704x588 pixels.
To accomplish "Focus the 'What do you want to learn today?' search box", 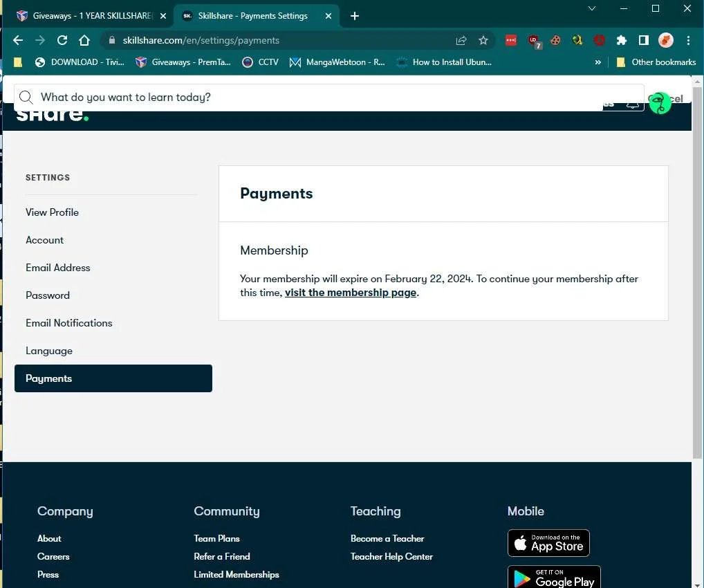I will click(x=328, y=98).
